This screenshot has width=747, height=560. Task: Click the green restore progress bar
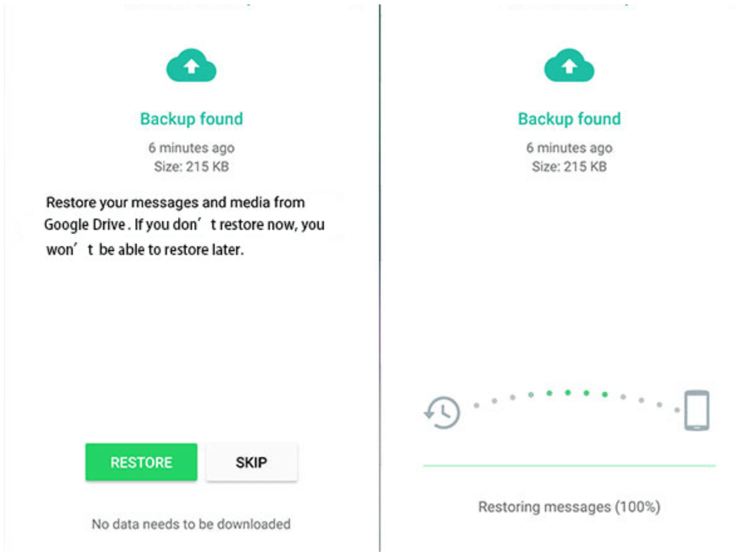[569, 465]
